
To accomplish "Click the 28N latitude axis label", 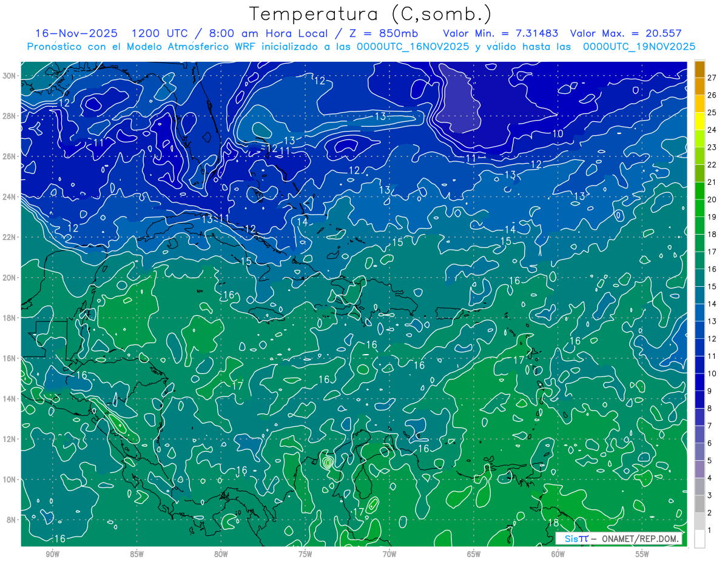I will (9, 116).
